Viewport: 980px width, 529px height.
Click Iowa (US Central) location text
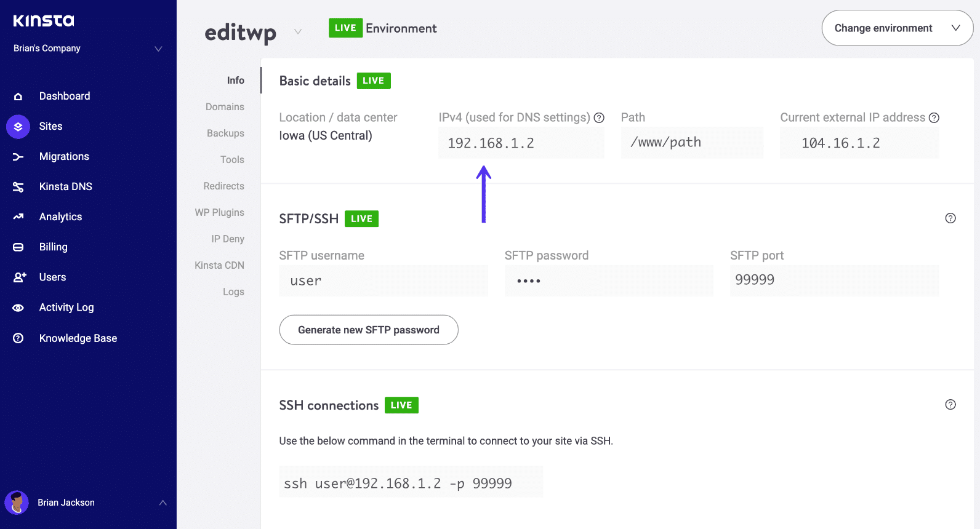click(326, 136)
